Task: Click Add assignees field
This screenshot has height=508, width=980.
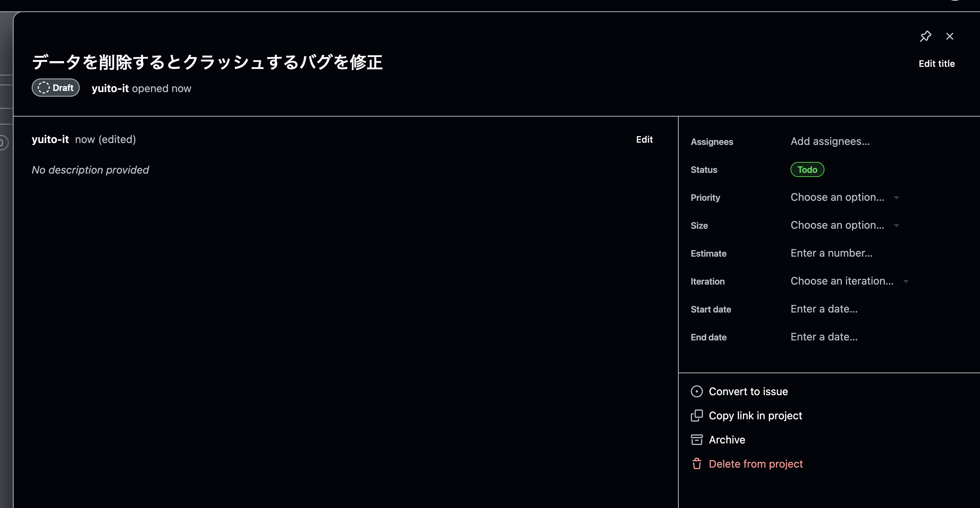Action: click(x=831, y=141)
